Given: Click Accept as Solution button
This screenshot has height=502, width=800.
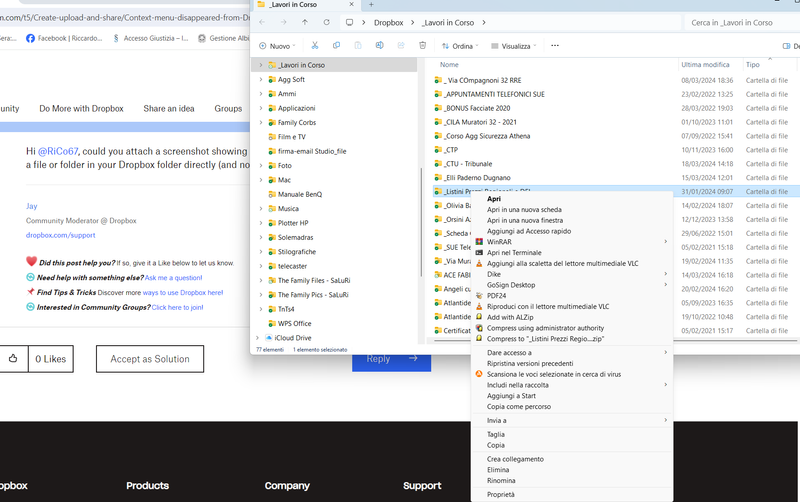Looking at the screenshot, I should point(150,359).
